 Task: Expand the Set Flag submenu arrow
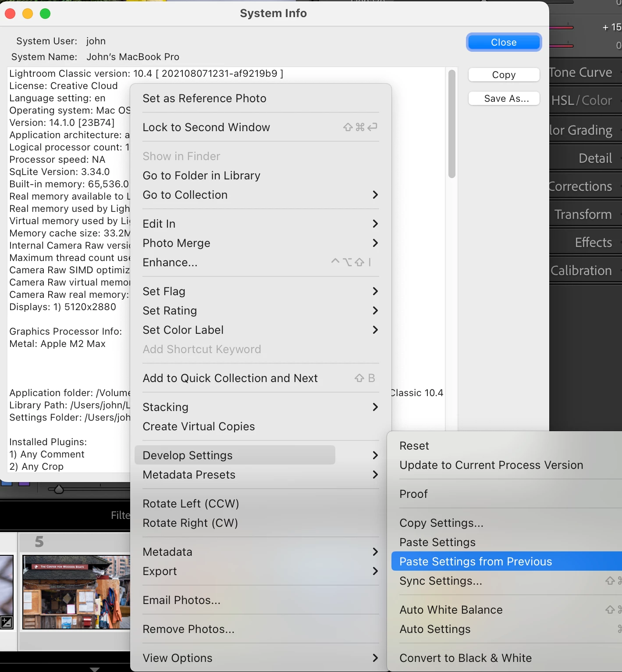pyautogui.click(x=375, y=291)
